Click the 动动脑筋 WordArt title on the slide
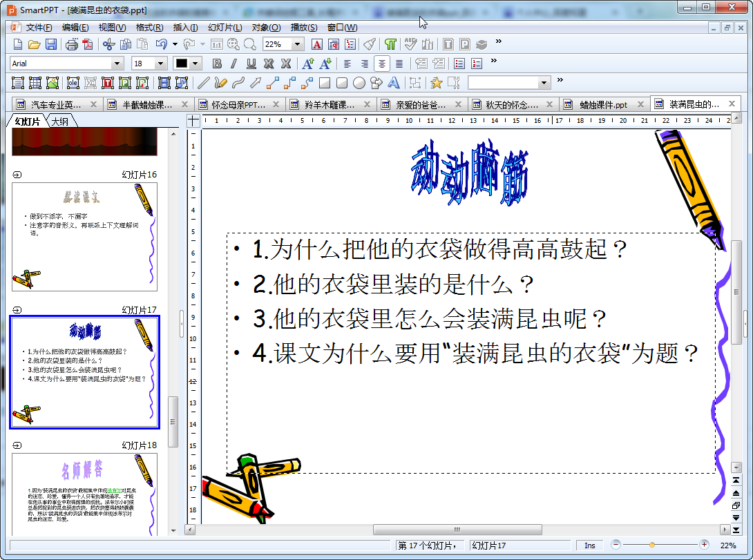 click(x=469, y=173)
